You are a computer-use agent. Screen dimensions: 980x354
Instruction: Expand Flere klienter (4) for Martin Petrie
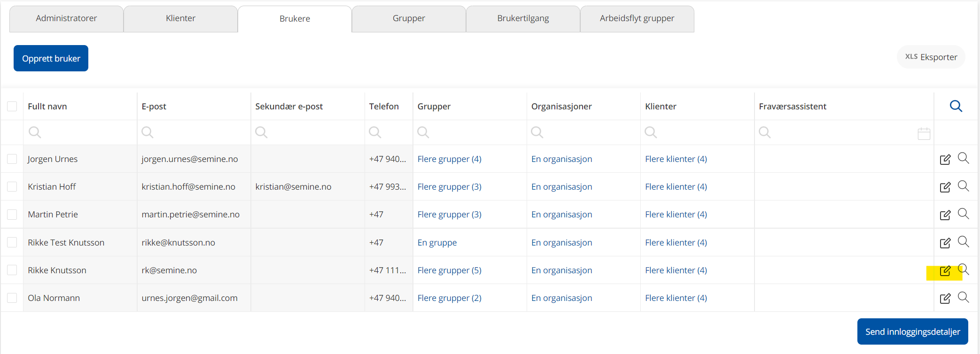click(x=676, y=215)
